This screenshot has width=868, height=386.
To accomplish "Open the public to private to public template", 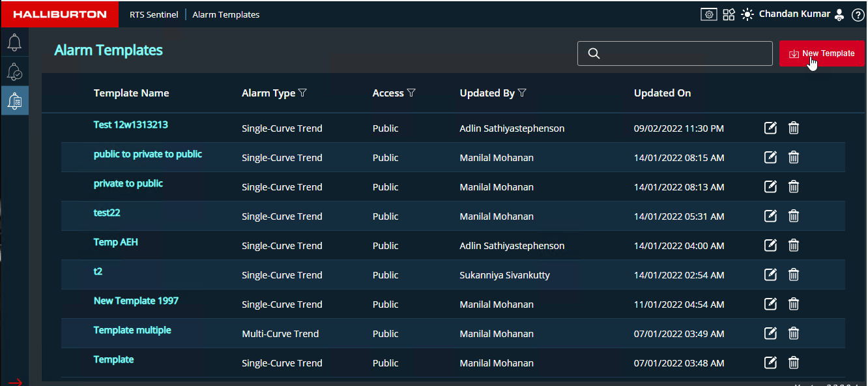I will pos(148,155).
